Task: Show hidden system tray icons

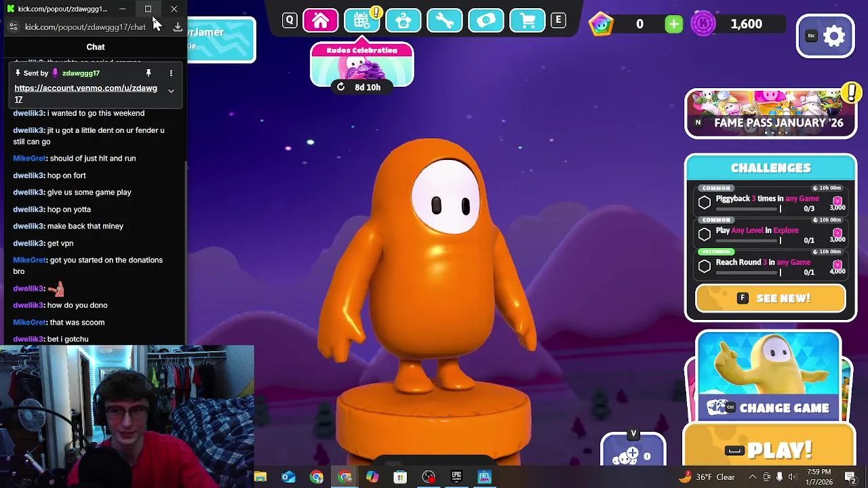Action: [751, 477]
